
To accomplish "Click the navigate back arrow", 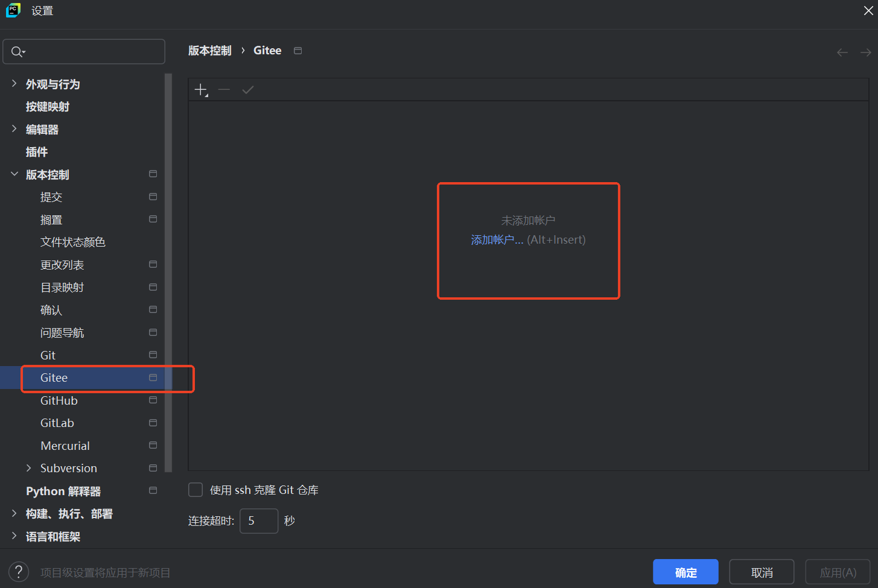I will [x=842, y=52].
